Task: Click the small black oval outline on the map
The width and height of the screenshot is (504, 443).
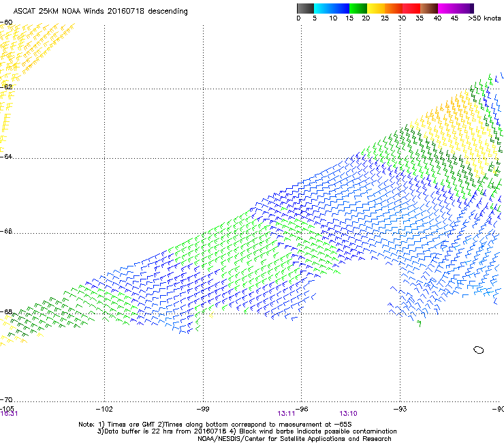Action: 479,350
